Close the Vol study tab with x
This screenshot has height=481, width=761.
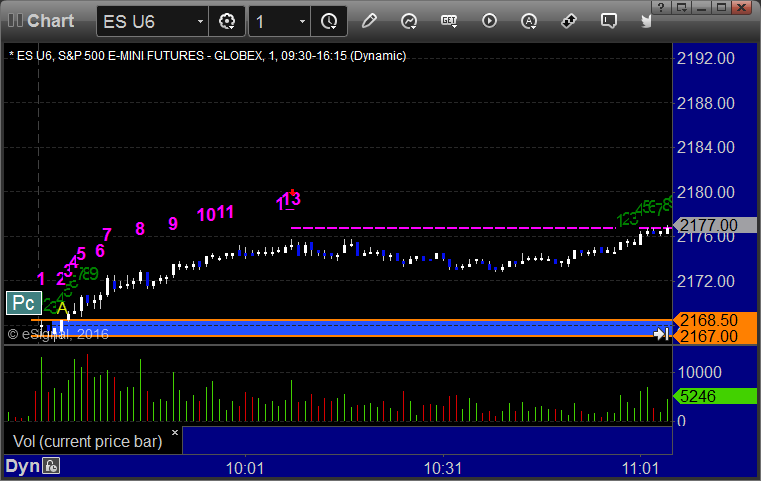click(x=174, y=433)
